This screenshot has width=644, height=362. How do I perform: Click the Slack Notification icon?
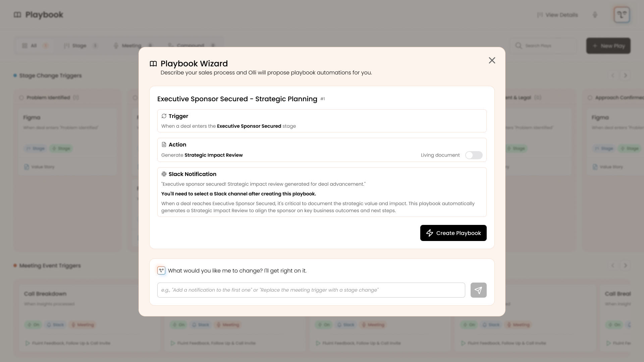coord(164,174)
